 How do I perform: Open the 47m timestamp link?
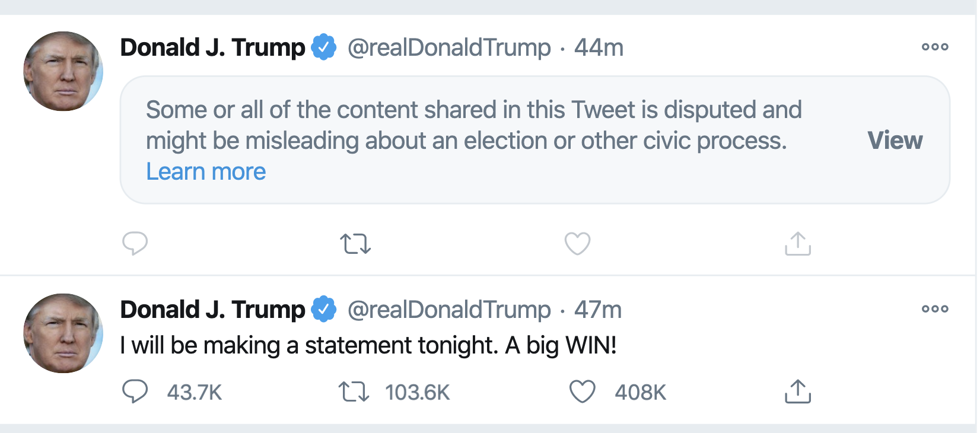598,310
